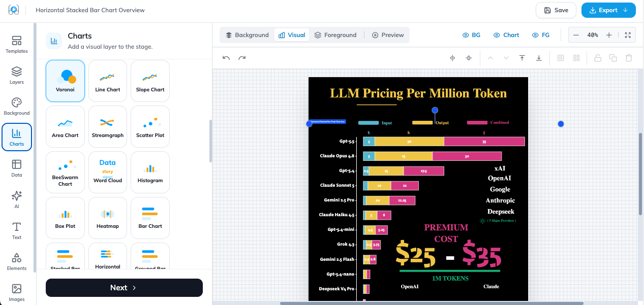Click the redo arrow icon
The image size is (644, 305).
coord(242,58)
